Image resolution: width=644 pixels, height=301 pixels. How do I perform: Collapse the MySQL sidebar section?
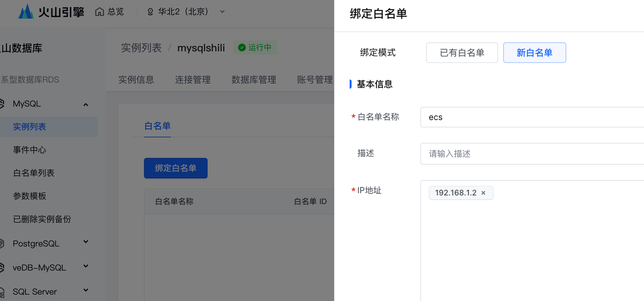coord(86,105)
